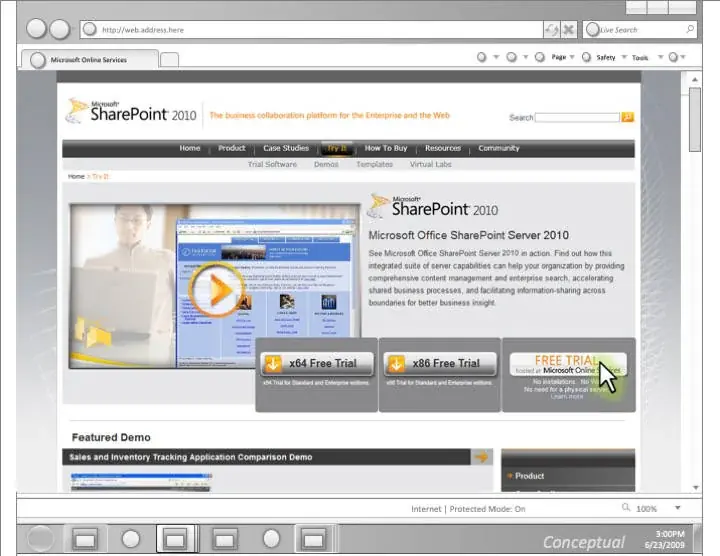Click the orange site search button
The width and height of the screenshot is (720, 556).
(x=627, y=117)
